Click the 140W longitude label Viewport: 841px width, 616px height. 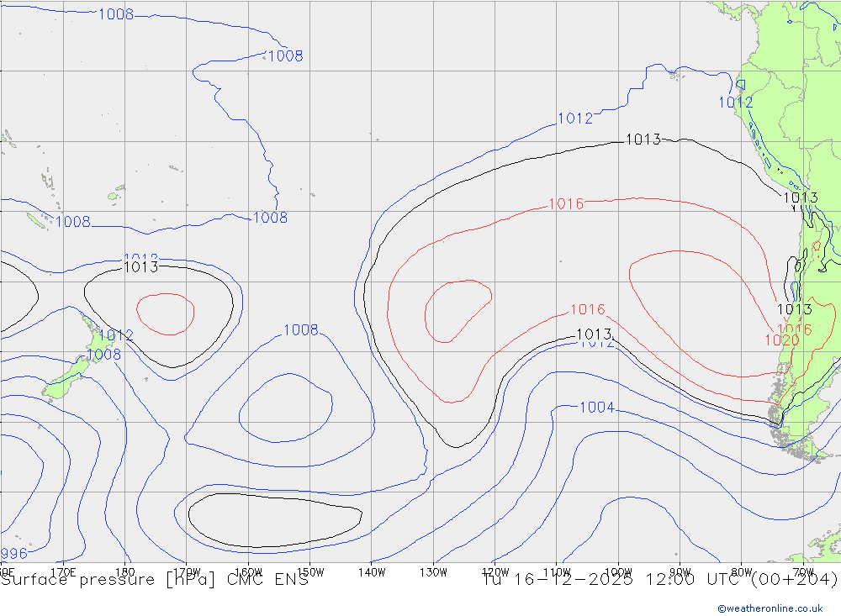point(372,572)
